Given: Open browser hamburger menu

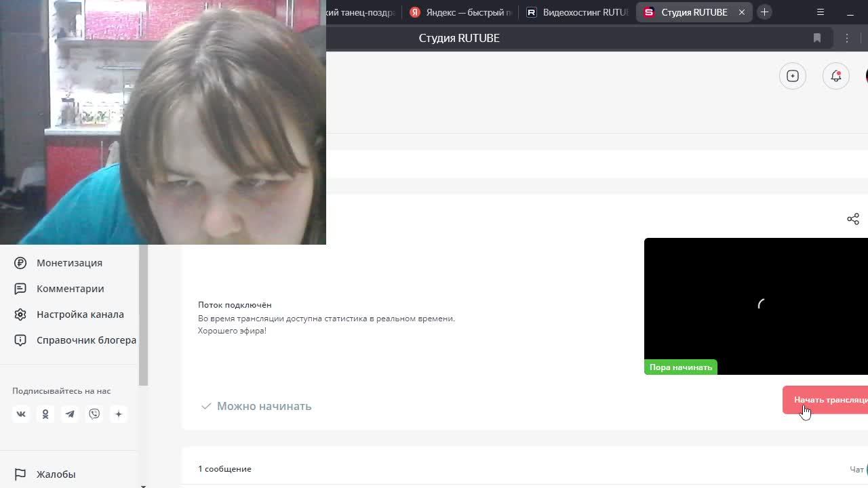Looking at the screenshot, I should point(821,12).
